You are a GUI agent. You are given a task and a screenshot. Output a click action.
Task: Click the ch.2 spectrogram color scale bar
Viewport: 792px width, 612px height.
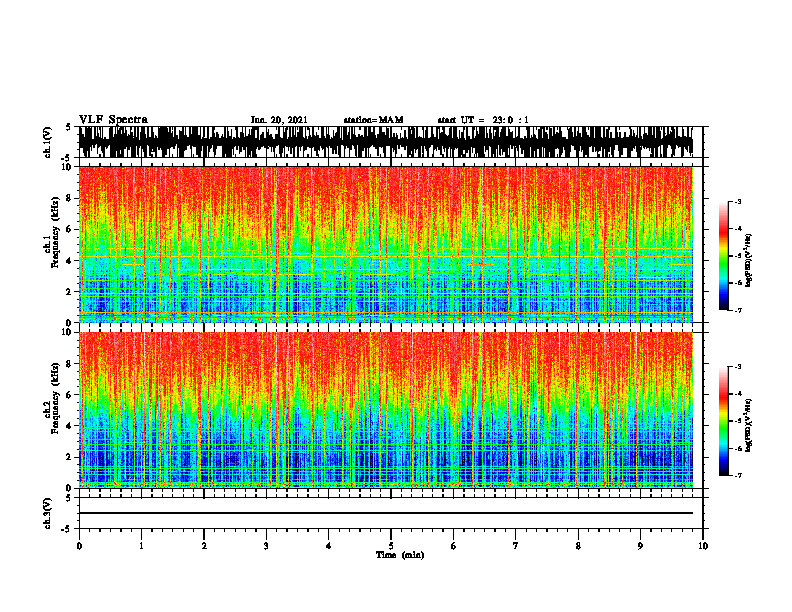723,421
